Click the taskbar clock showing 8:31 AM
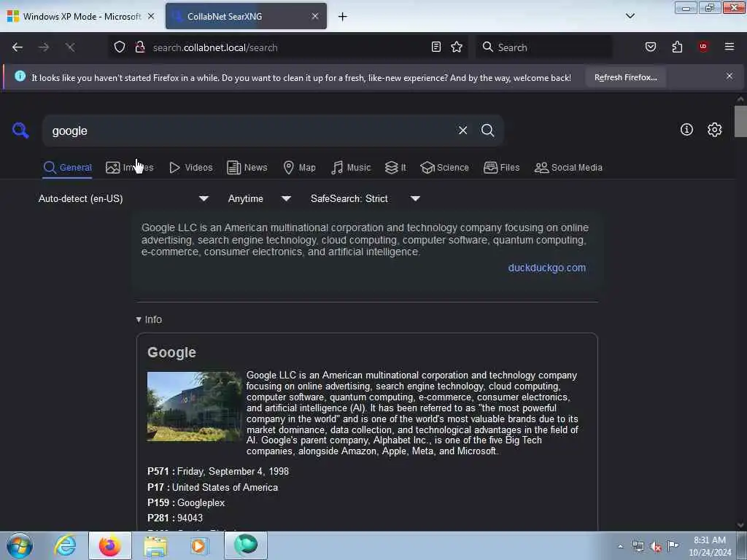 pos(710,546)
